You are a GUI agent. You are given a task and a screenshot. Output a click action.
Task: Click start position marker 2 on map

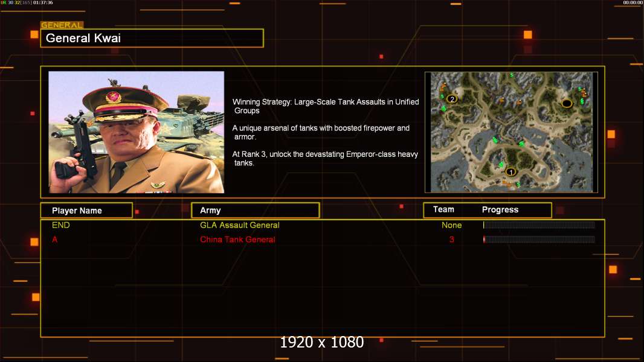452,99
